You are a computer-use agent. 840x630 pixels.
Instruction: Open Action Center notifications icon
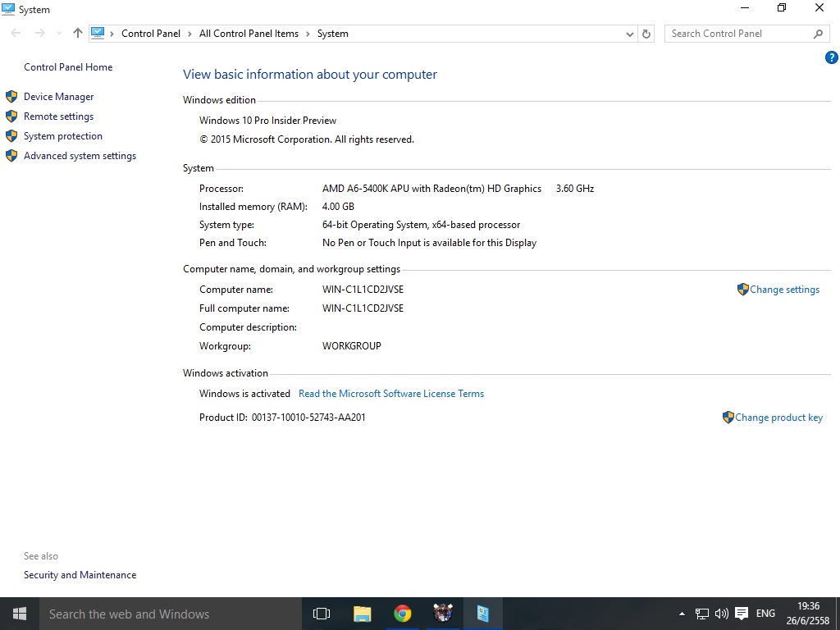(742, 614)
